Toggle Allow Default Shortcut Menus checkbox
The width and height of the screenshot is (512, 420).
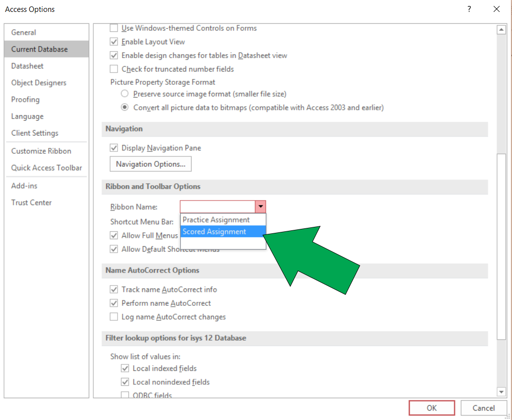(x=114, y=249)
